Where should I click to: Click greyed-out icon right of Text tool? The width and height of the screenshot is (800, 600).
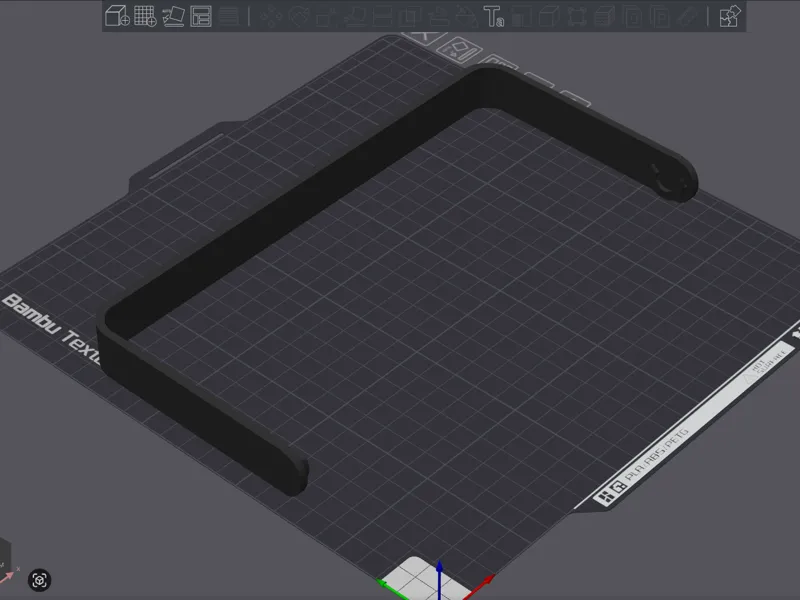pyautogui.click(x=521, y=16)
